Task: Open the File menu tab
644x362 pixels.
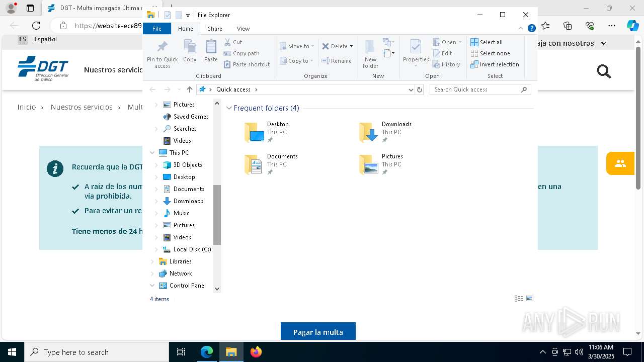Action: 157,29
